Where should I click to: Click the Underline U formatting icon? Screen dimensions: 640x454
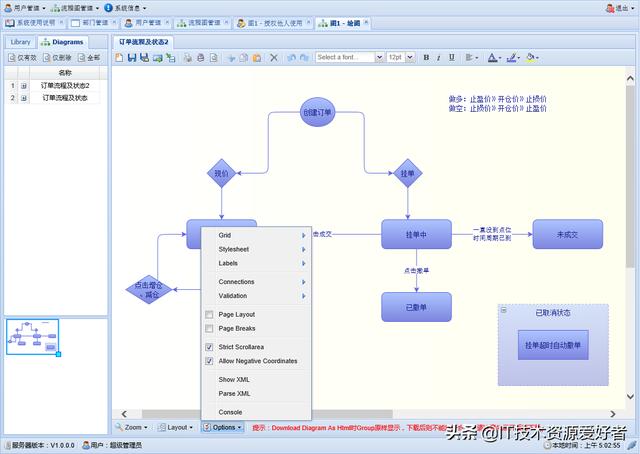[x=451, y=58]
